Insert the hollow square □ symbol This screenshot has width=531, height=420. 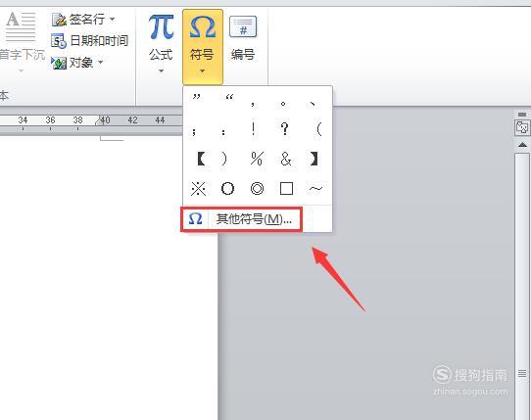pos(286,189)
